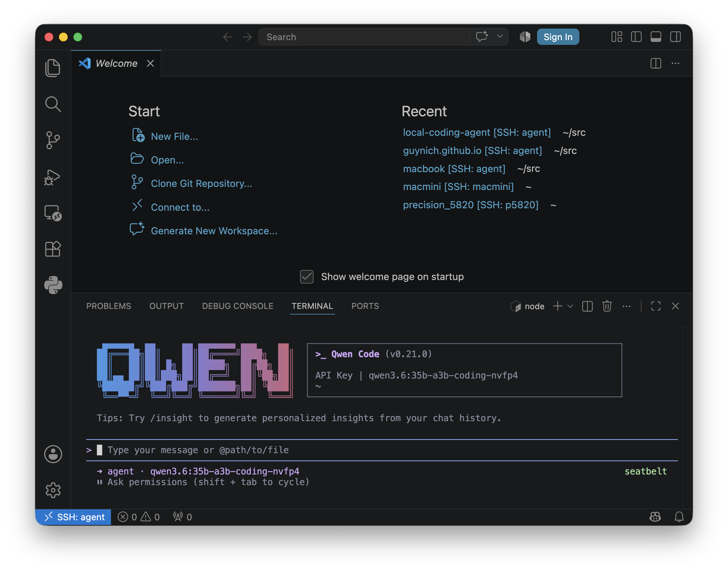Open the Manage gear menu

pos(53,490)
